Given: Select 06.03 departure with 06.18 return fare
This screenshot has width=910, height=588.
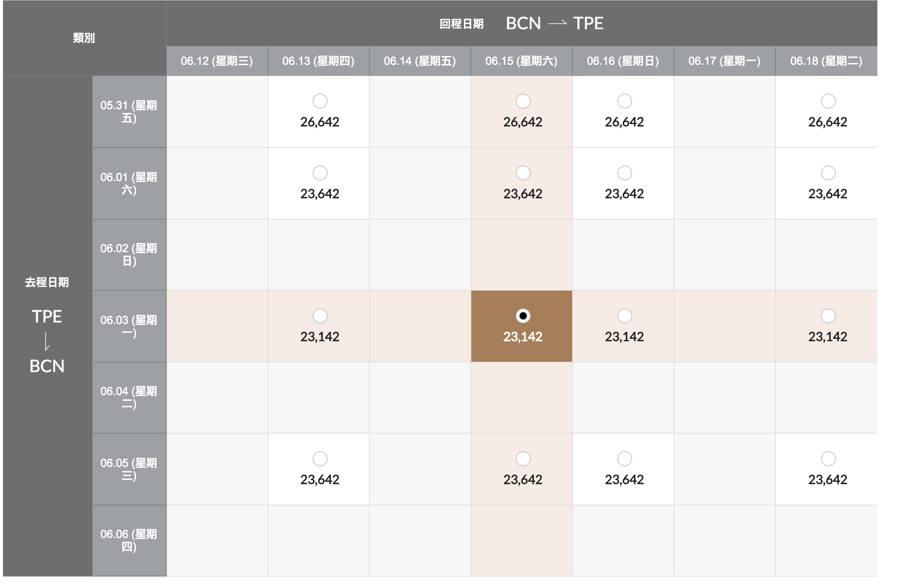Looking at the screenshot, I should (x=828, y=316).
